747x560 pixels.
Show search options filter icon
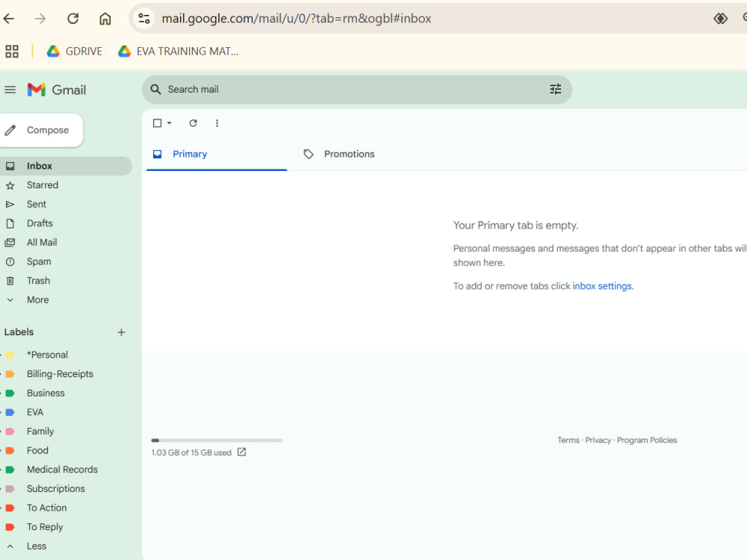pos(556,90)
